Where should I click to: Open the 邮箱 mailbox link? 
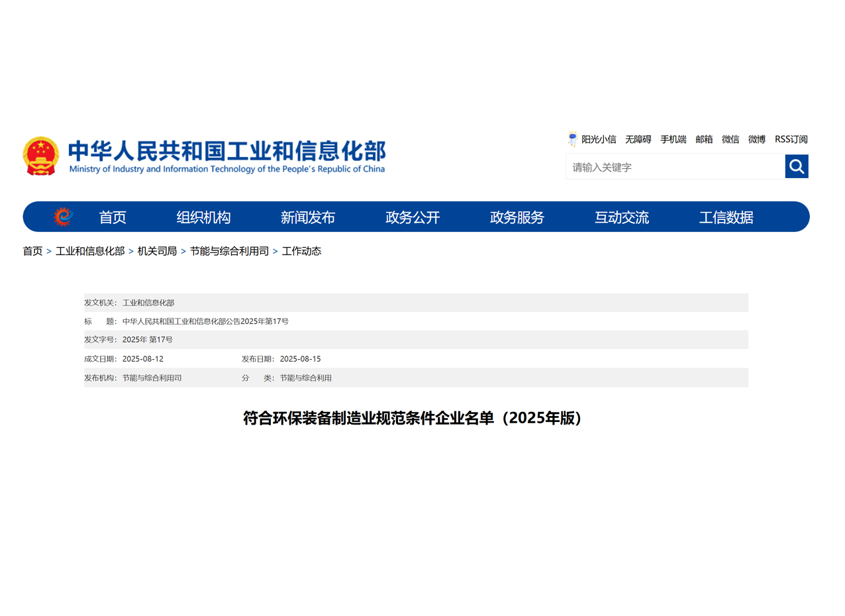(x=704, y=139)
